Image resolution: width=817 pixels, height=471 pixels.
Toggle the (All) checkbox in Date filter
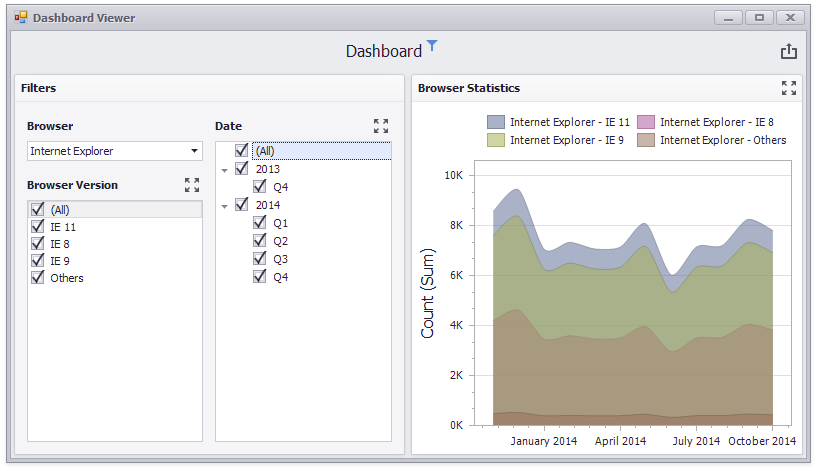[x=241, y=150]
